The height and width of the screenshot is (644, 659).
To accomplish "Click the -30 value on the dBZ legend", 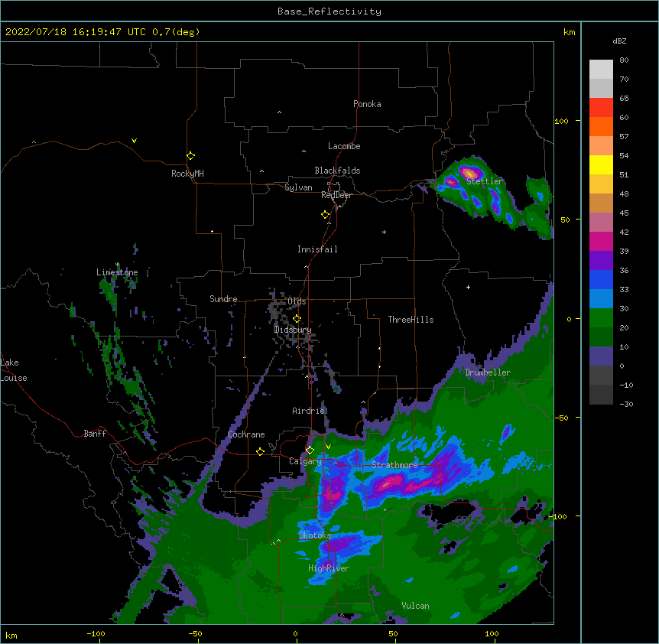I will point(626,405).
